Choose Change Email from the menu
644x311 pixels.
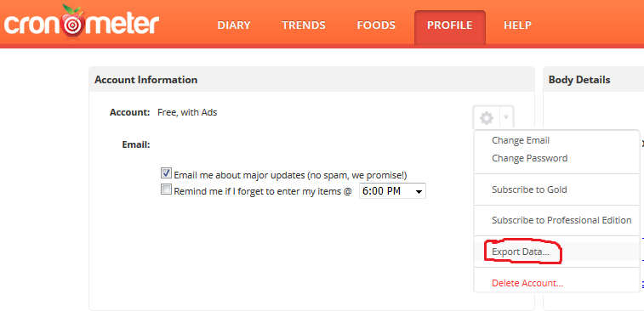coord(521,140)
